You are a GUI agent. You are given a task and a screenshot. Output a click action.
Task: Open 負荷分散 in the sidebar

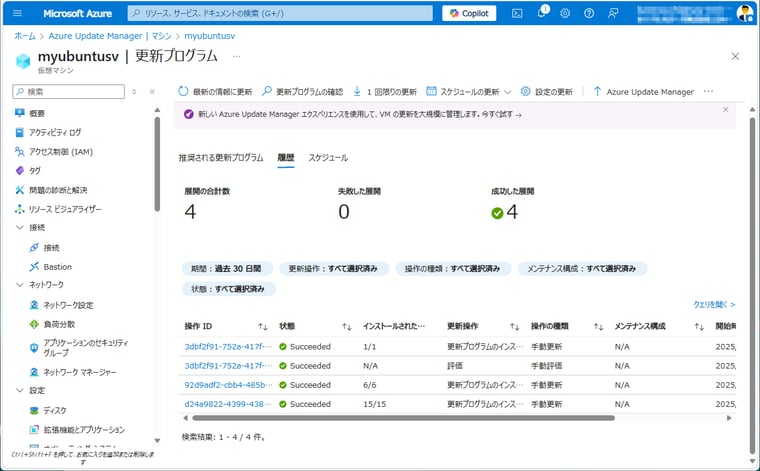52,324
